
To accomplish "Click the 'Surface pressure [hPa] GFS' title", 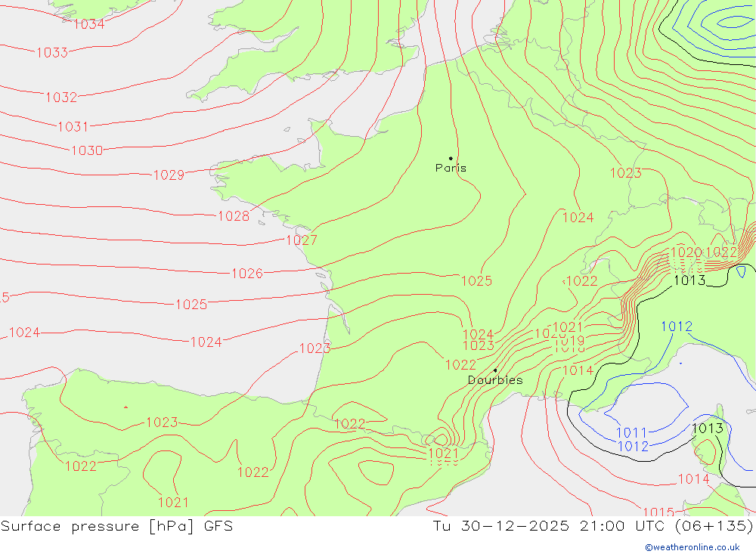I will pyautogui.click(x=116, y=526).
